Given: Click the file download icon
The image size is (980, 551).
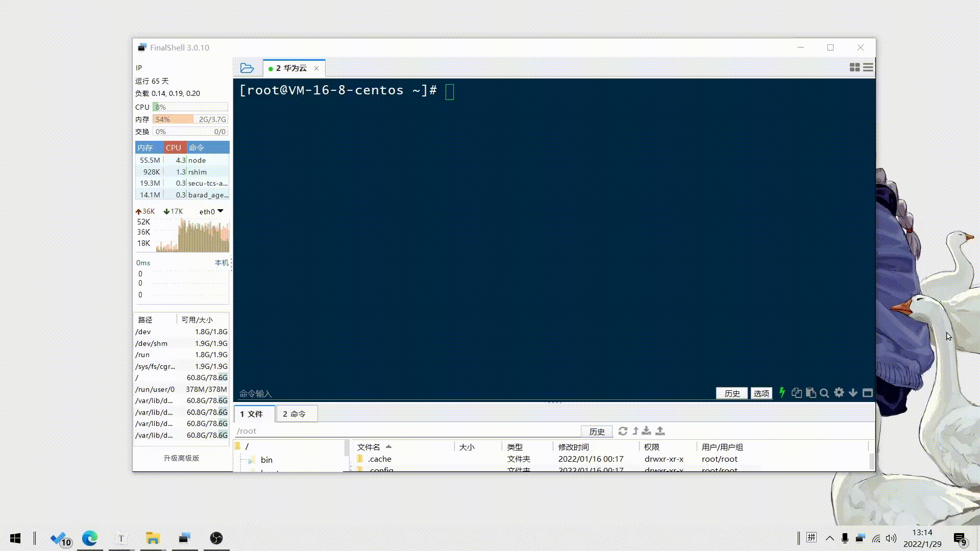Looking at the screenshot, I should [646, 431].
